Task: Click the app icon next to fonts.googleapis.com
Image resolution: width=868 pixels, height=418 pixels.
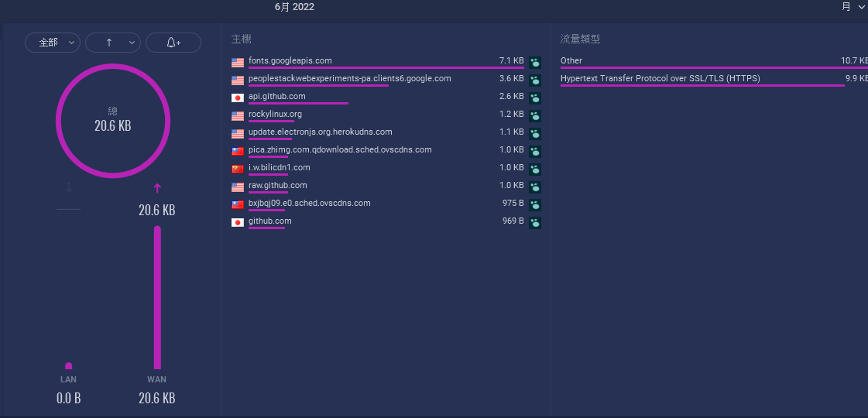Action: click(535, 63)
